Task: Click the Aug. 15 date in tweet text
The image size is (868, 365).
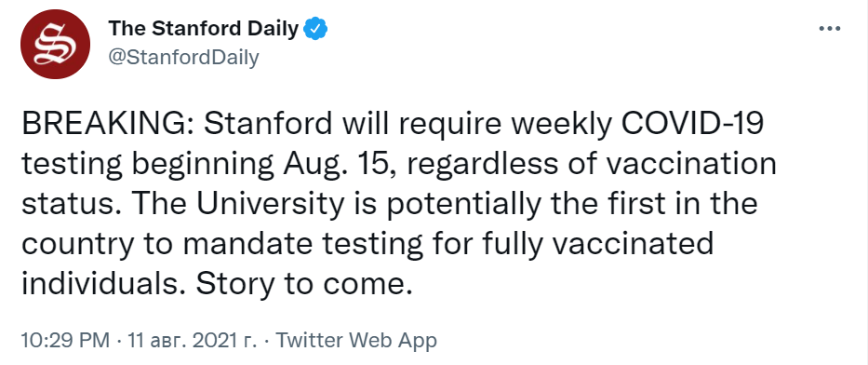Action: (336, 164)
